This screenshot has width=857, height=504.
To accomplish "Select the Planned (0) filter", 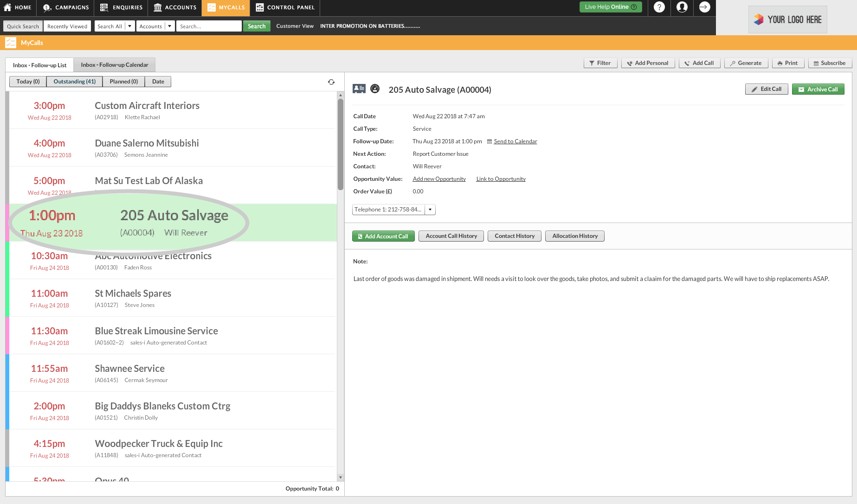I will click(124, 82).
